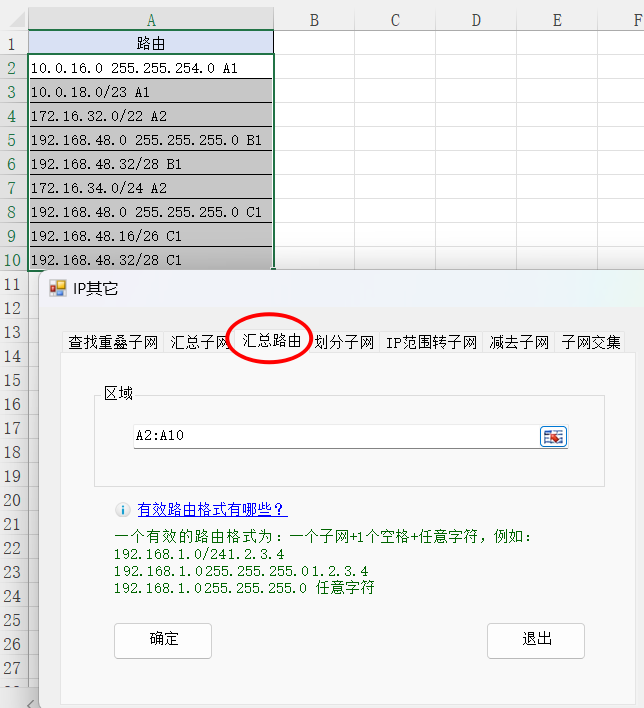
Task: Select empty cell D5
Action: (476, 140)
